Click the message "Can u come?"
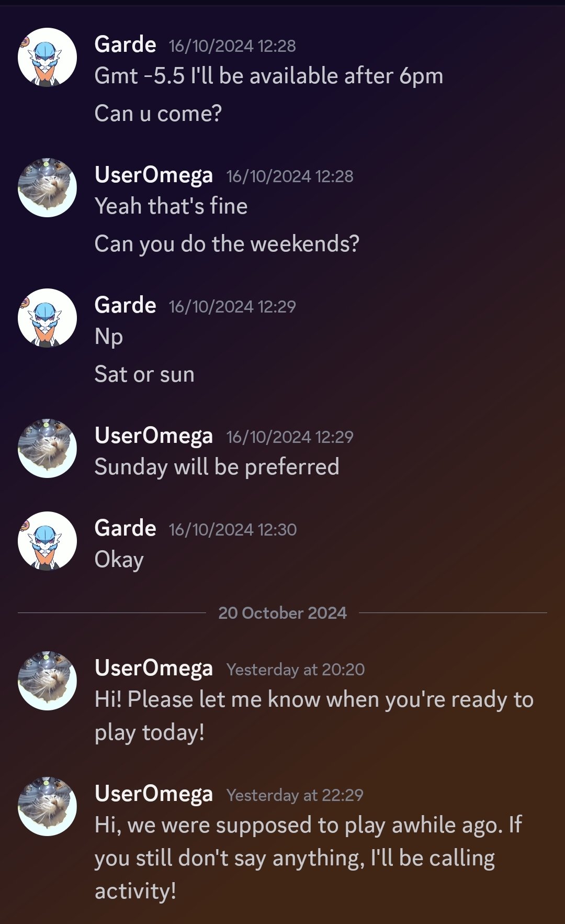The image size is (565, 924). (x=160, y=112)
